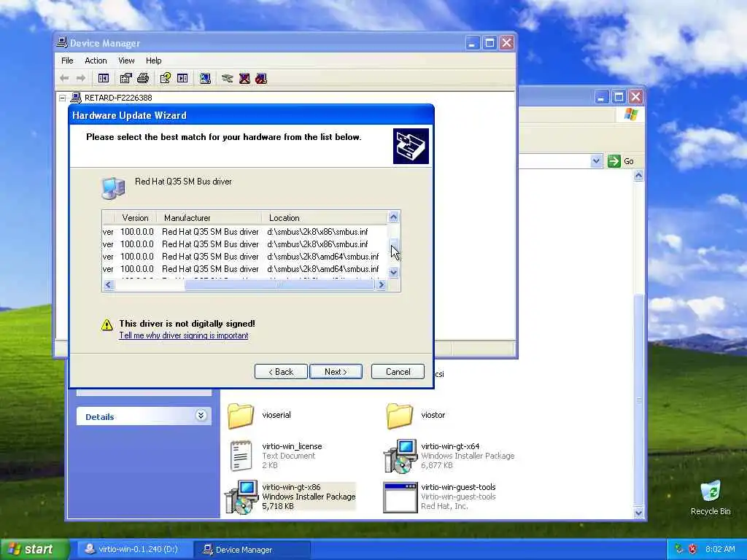The image size is (747, 560).
Task: Click the Device Manager taskbar button
Action: 252,549
